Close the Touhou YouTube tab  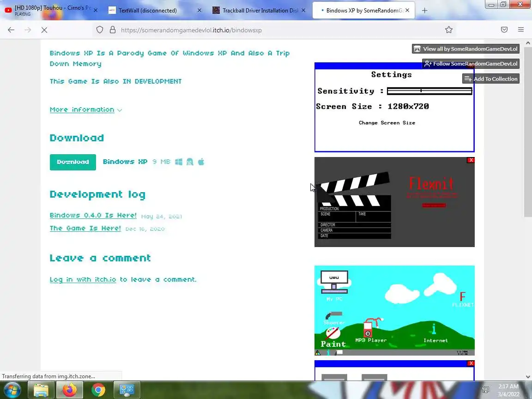pyautogui.click(x=95, y=11)
